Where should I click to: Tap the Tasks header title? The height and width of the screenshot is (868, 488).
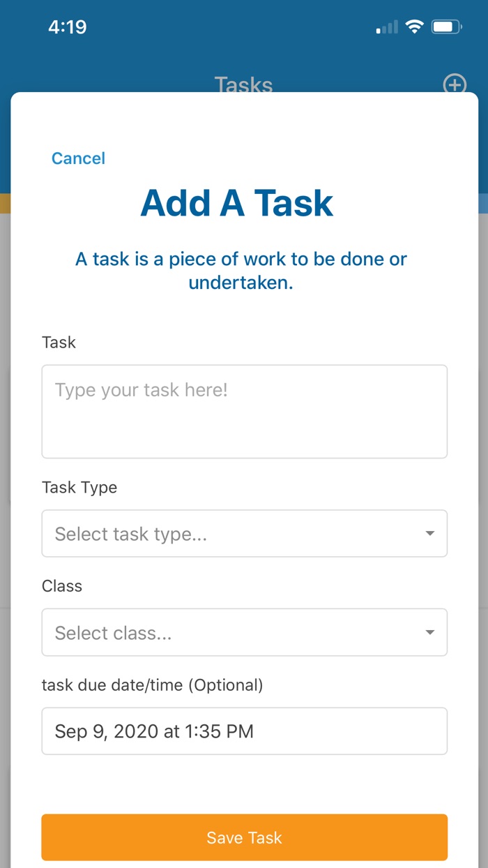point(243,85)
